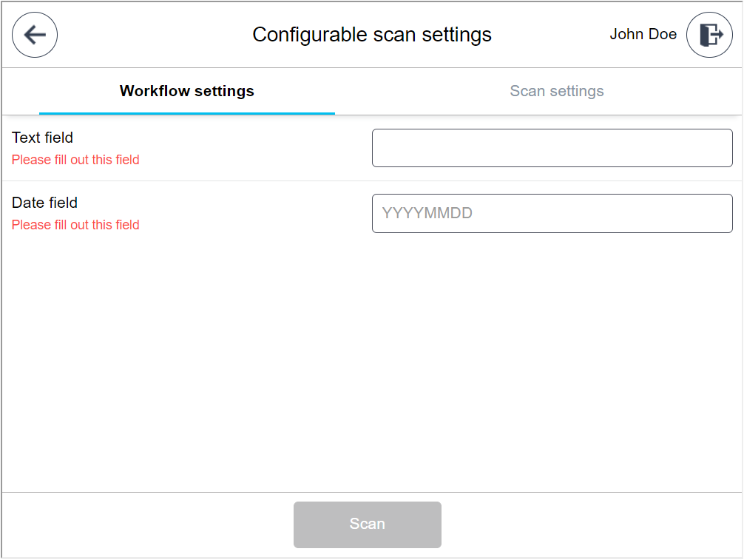Switch to the Scan settings tab
This screenshot has width=744, height=560.
[556, 91]
